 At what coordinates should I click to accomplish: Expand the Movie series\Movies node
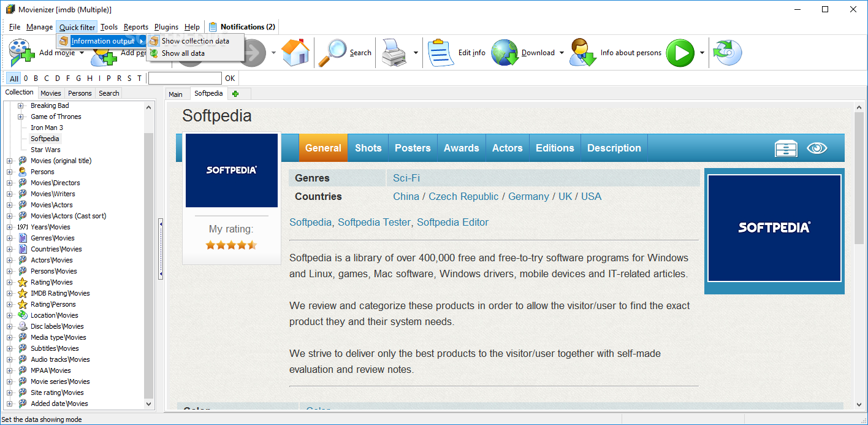click(9, 381)
